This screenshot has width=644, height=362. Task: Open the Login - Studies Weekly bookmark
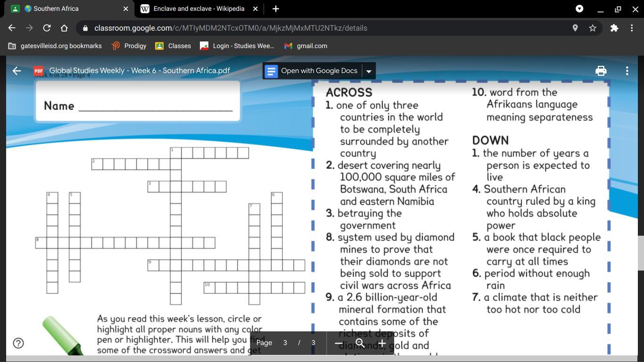(x=237, y=46)
